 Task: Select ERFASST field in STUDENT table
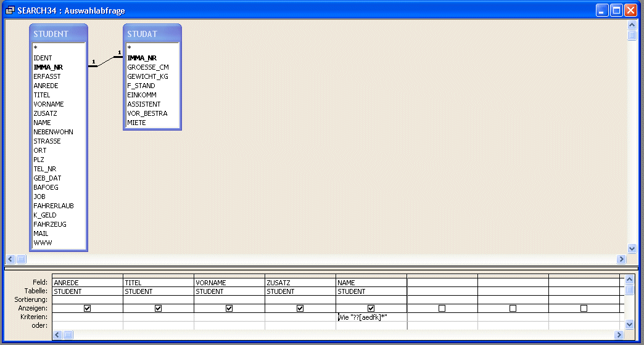(47, 76)
